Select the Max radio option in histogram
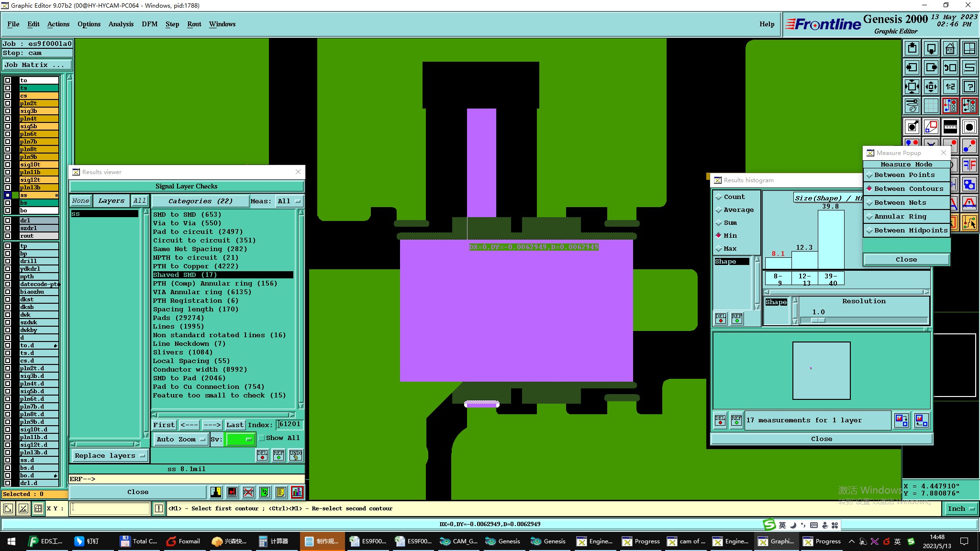Image resolution: width=980 pixels, height=551 pixels. 719,249
